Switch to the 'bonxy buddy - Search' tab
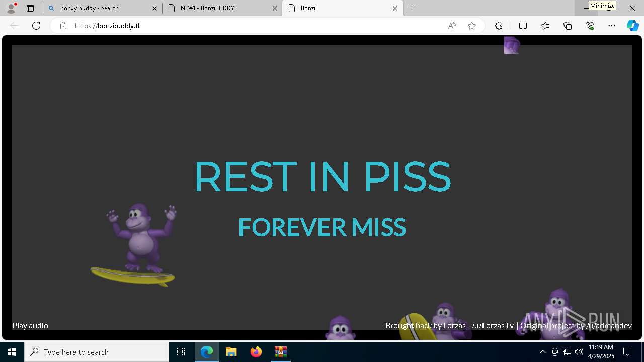Viewport: 644px width, 362px height. pyautogui.click(x=102, y=8)
